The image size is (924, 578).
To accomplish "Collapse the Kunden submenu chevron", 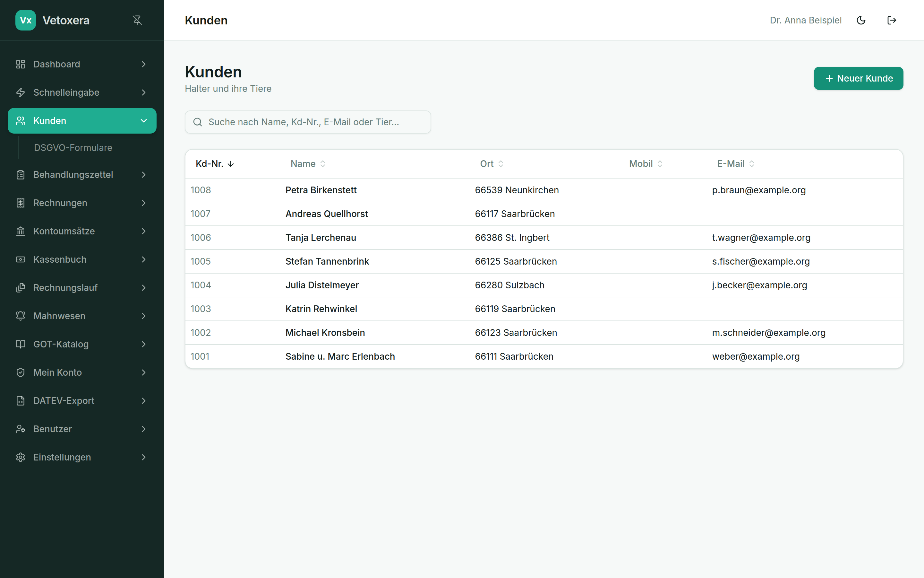I will point(143,121).
